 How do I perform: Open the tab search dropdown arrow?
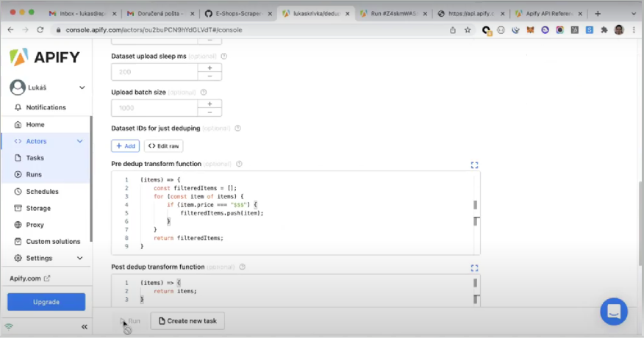click(x=633, y=13)
